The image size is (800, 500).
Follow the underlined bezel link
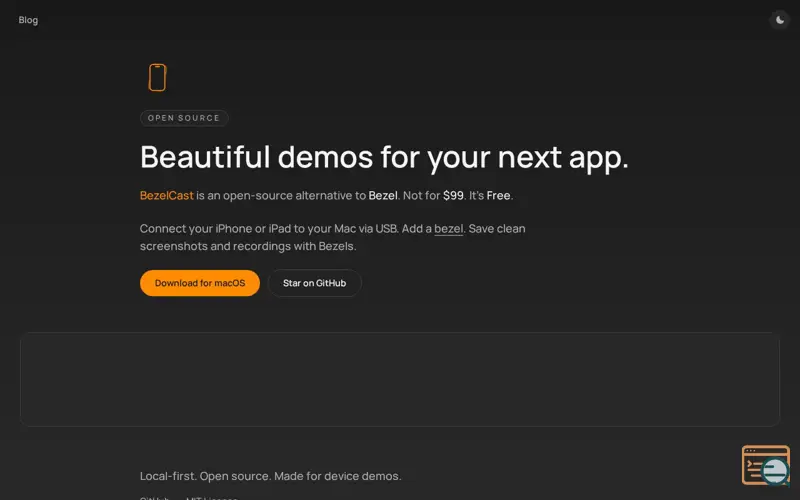[x=448, y=229]
